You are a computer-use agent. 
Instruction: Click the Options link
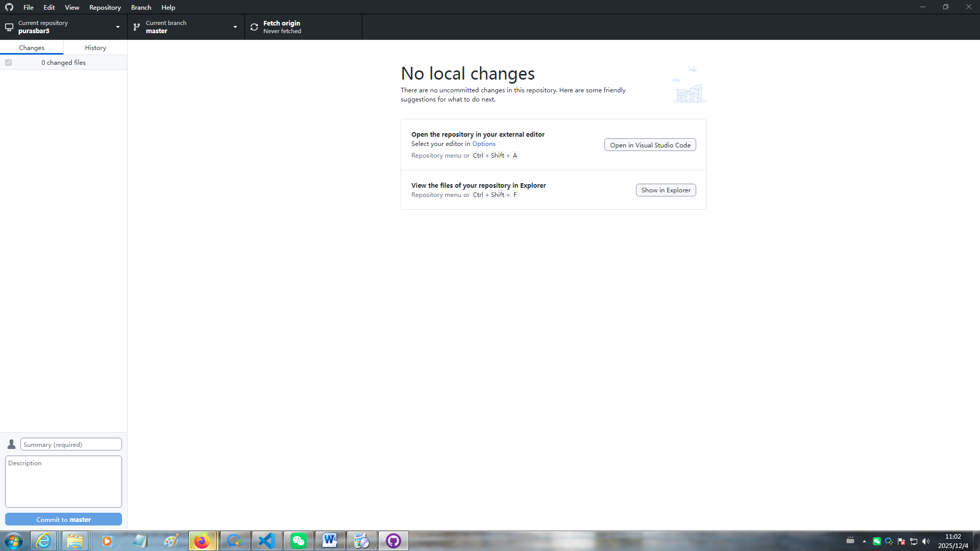[483, 144]
